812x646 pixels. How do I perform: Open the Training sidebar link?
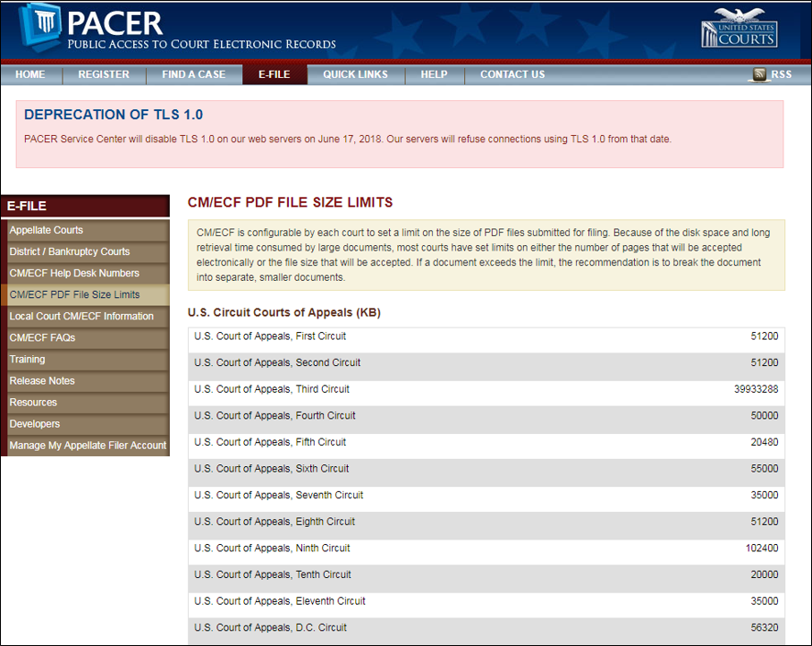[88, 360]
